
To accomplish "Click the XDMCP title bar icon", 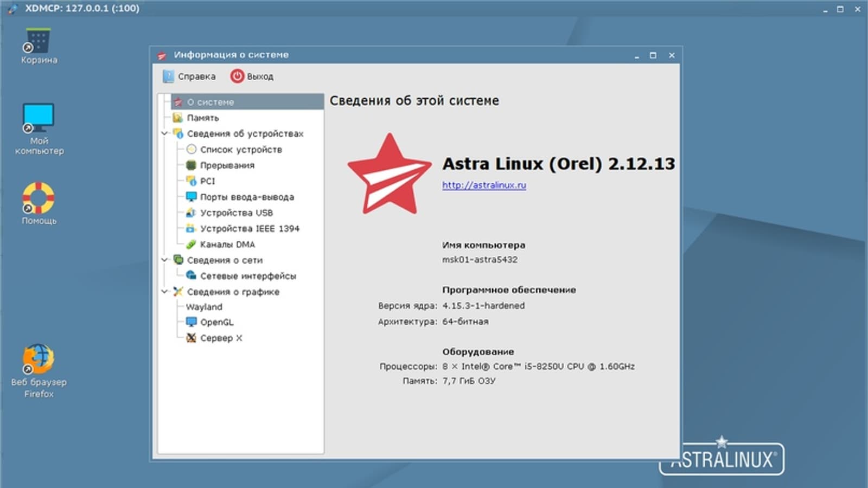I will click(x=13, y=8).
